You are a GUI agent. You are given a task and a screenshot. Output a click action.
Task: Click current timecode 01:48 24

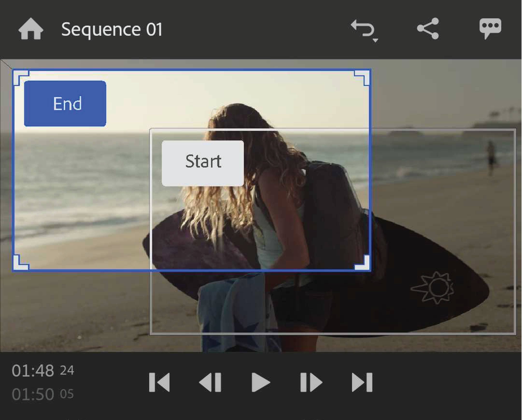pyautogui.click(x=43, y=370)
